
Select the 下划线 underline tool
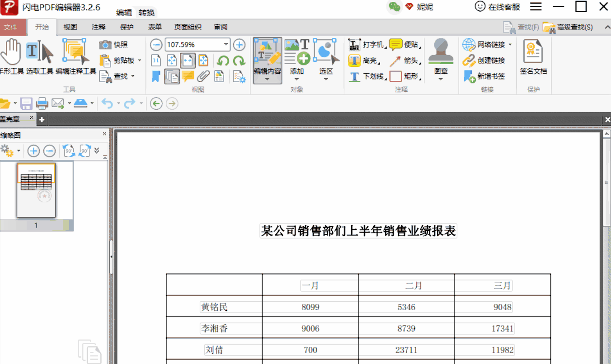pos(367,76)
